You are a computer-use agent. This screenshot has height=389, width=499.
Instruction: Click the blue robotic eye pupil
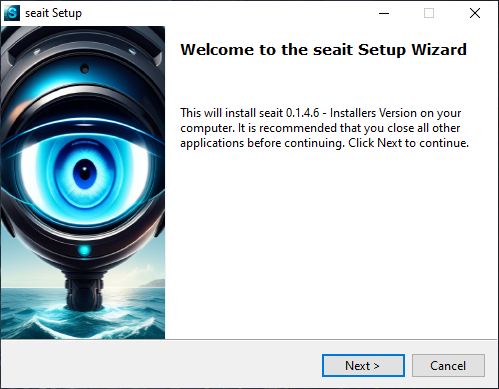coord(85,173)
